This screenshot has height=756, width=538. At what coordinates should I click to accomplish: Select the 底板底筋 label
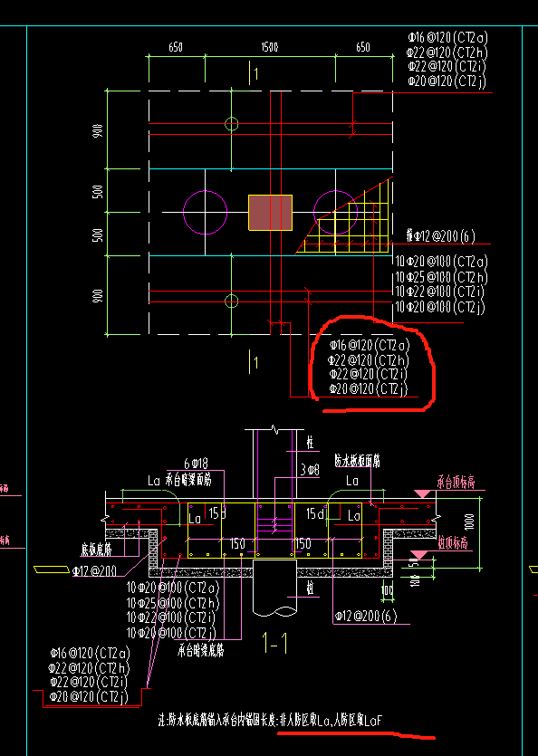[x=97, y=550]
